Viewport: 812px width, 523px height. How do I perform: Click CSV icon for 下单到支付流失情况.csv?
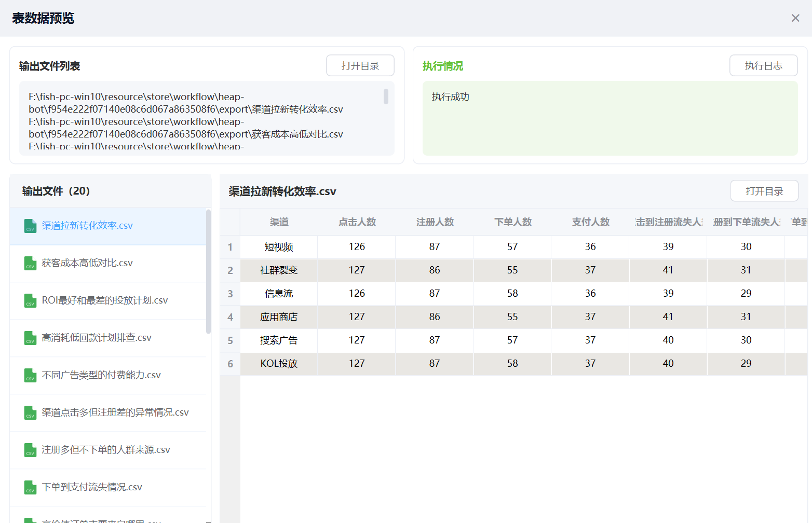[30, 488]
